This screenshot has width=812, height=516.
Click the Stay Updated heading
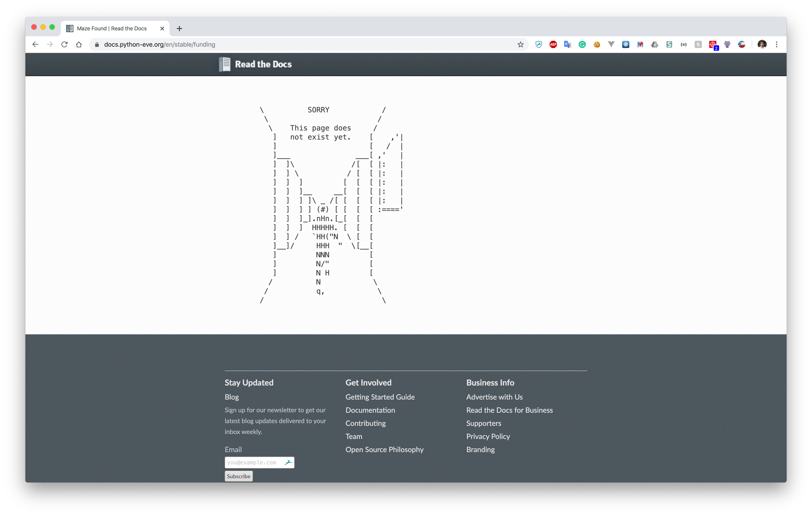[249, 383]
